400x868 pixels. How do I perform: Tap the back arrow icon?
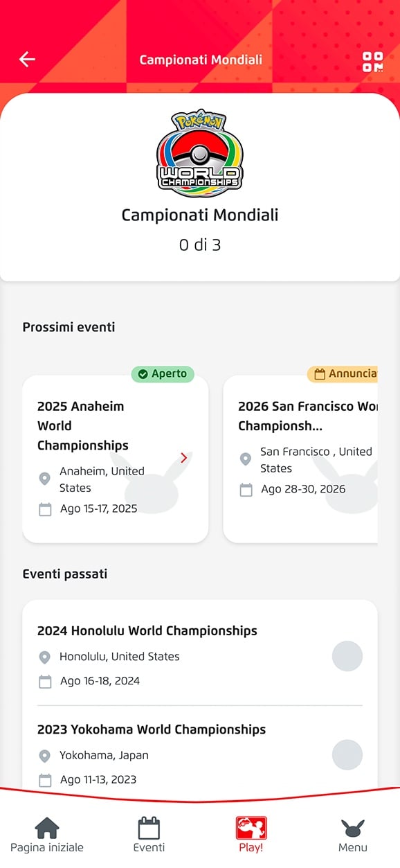(x=27, y=60)
